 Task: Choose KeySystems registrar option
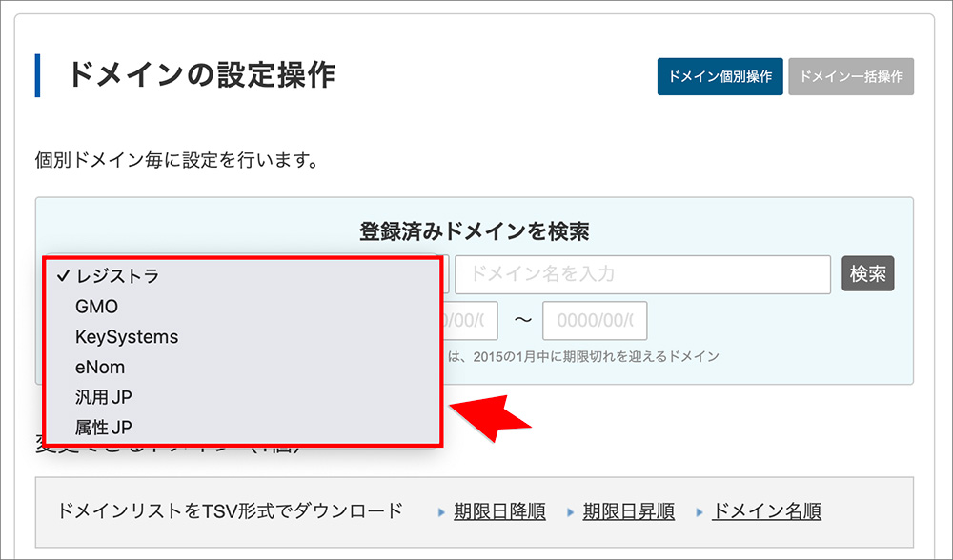[127, 336]
